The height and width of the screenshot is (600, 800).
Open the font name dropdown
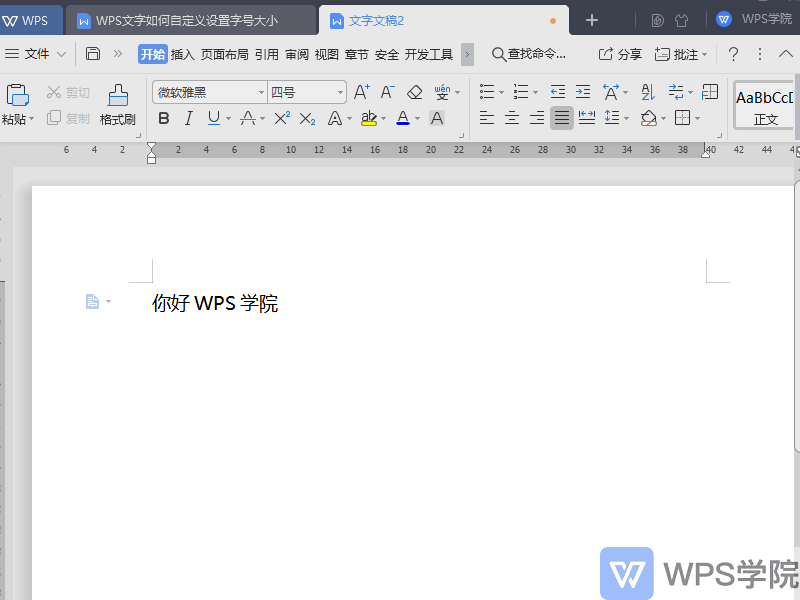(259, 91)
